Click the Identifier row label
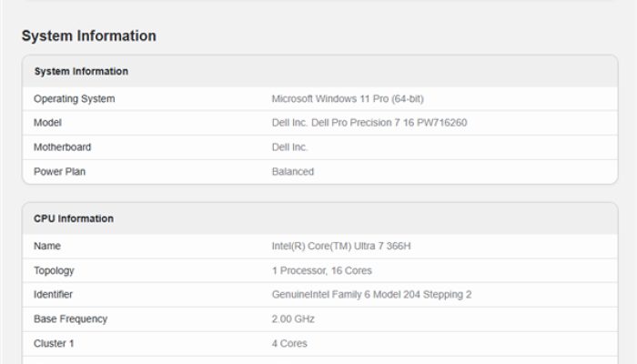 coord(53,294)
